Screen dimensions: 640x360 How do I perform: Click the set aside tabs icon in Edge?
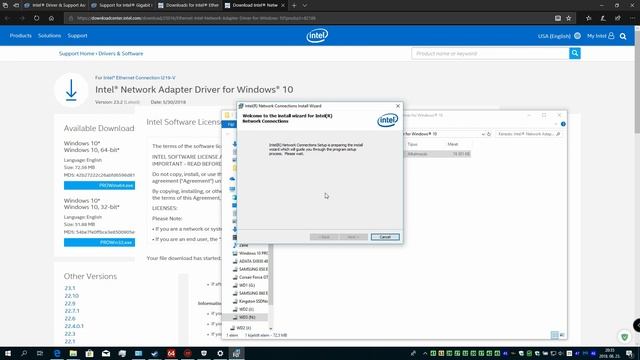click(16, 5)
